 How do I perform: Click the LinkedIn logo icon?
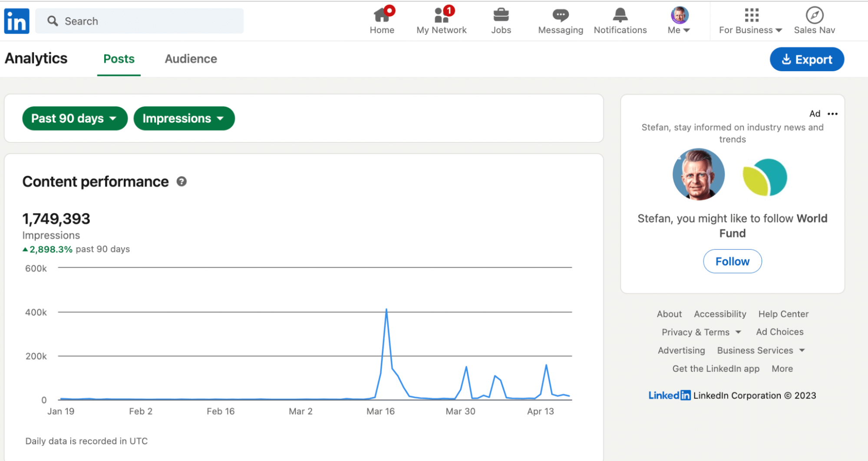point(17,21)
